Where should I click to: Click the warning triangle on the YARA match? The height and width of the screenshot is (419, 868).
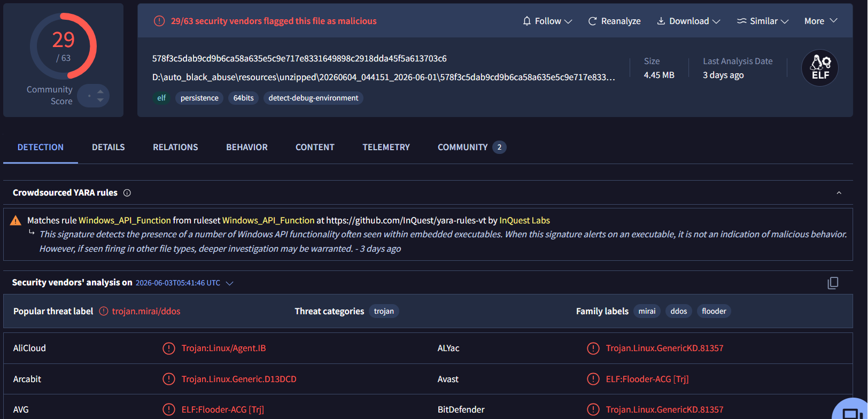click(16, 220)
